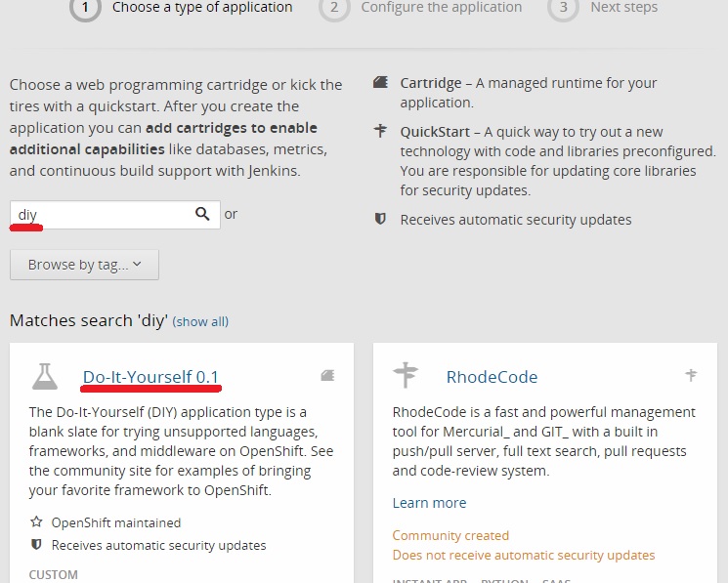Click the magnifier search icon
728x583 pixels.
point(202,214)
